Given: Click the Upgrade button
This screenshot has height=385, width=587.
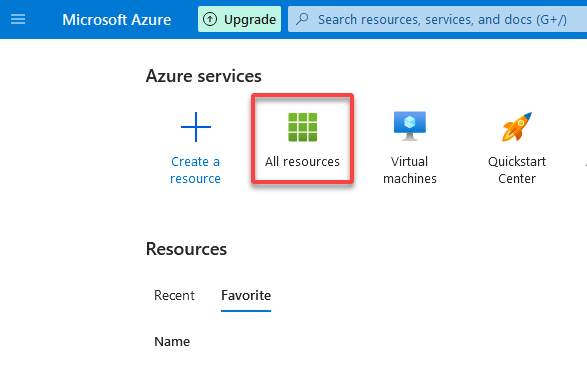Looking at the screenshot, I should click(239, 19).
